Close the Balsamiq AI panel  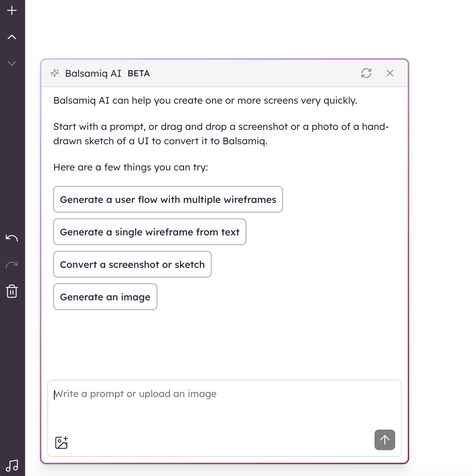point(390,73)
